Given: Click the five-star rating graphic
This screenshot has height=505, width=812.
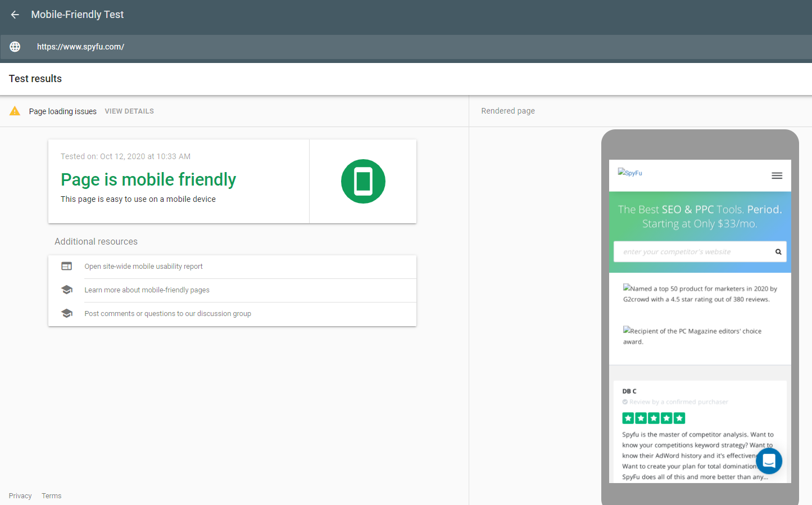Looking at the screenshot, I should 654,418.
